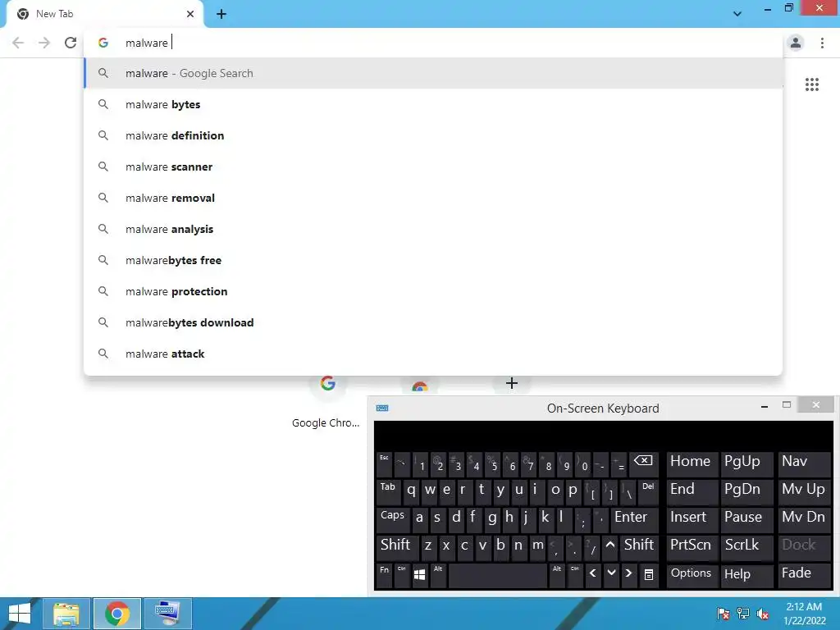Open Chrome's three-dot menu
Screen dimensions: 840x630
point(822,43)
